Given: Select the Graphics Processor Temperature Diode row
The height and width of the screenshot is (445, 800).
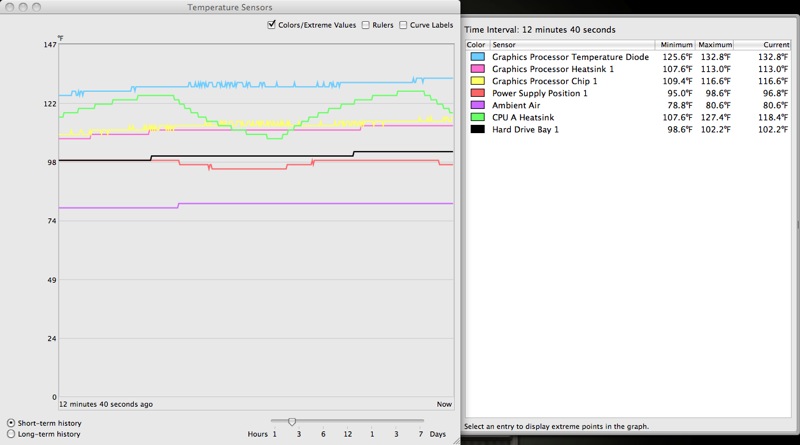Looking at the screenshot, I should [628, 57].
